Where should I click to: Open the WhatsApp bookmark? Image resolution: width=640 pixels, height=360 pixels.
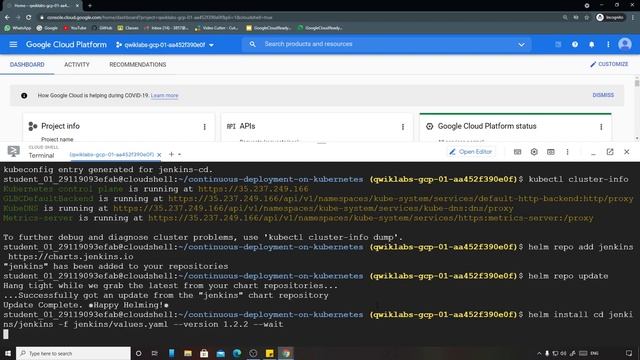pyautogui.click(x=18, y=28)
